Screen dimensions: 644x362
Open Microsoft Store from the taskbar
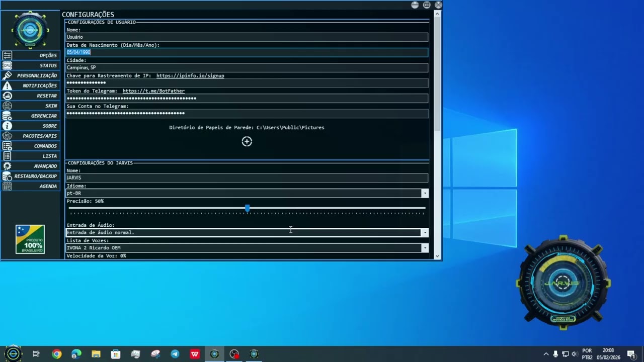click(116, 354)
